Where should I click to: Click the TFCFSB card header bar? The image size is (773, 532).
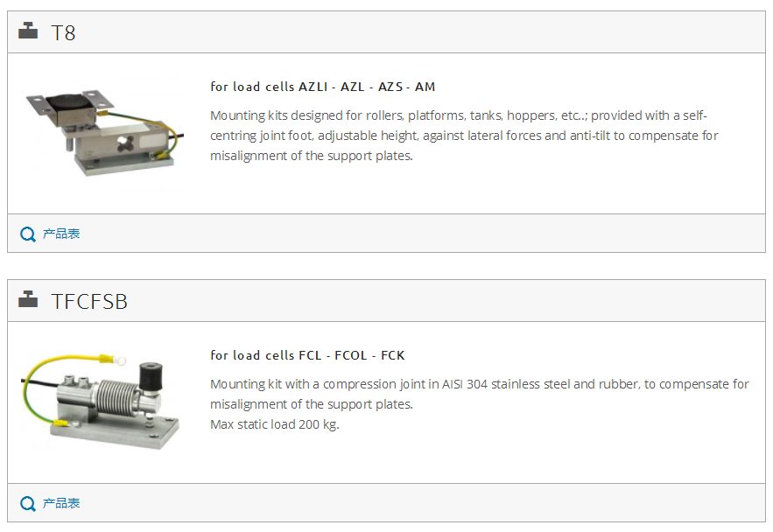point(387,300)
